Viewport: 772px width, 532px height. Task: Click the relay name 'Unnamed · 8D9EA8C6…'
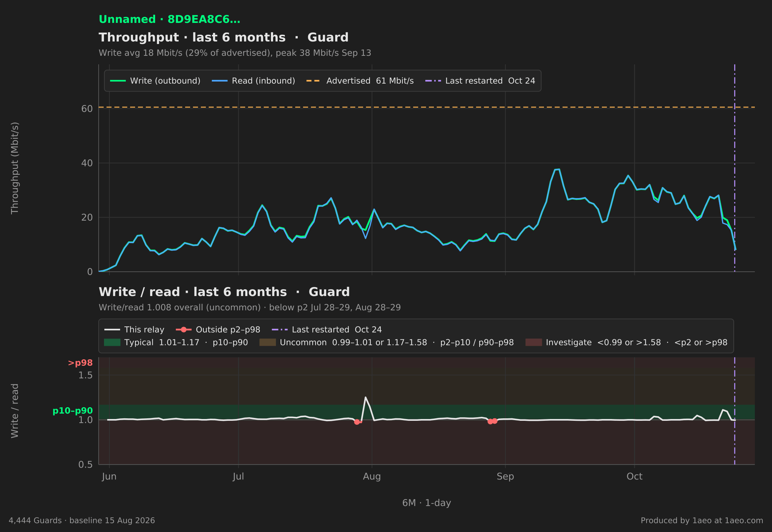tap(169, 19)
